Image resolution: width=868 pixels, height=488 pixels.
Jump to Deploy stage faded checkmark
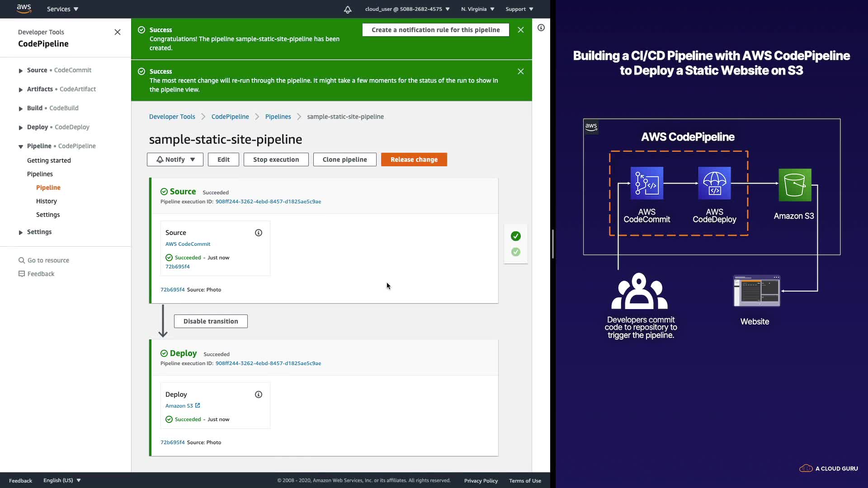[516, 252]
